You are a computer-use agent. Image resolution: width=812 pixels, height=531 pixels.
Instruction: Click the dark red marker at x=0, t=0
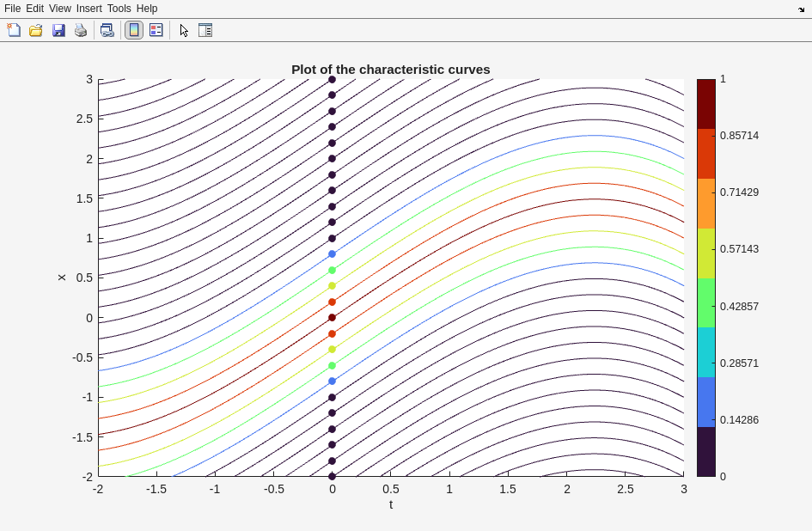tap(333, 318)
